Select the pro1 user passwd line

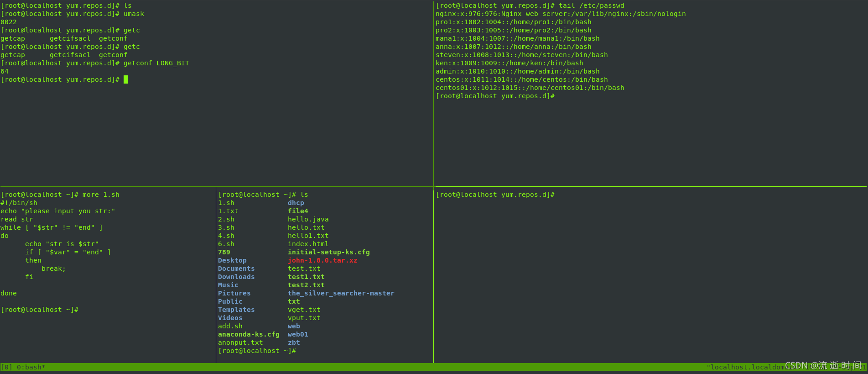coord(514,22)
